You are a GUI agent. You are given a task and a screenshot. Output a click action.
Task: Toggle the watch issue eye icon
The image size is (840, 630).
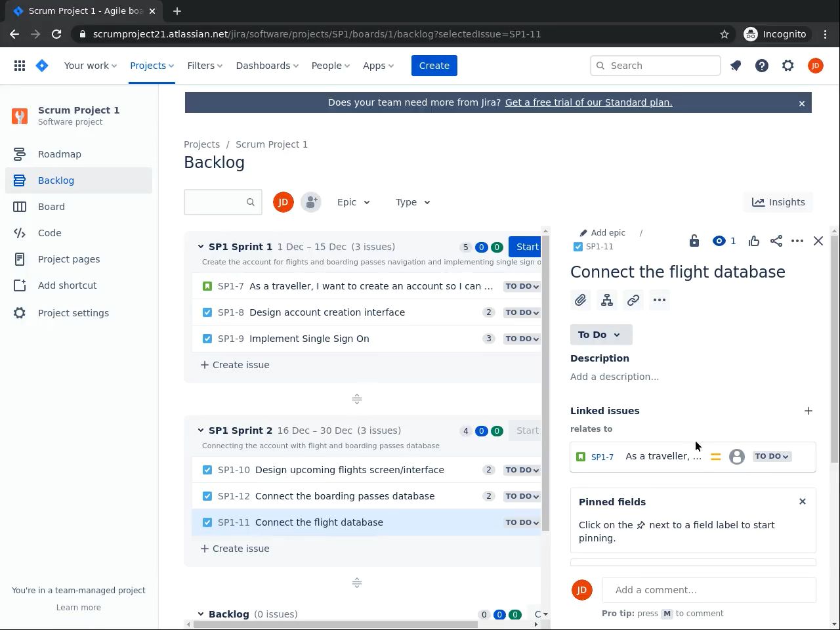[x=720, y=241]
